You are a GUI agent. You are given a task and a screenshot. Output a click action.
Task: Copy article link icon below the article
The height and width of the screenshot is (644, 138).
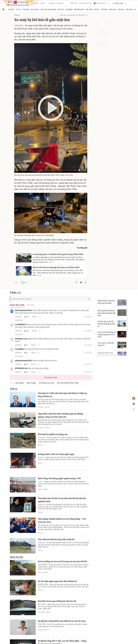tap(85, 283)
